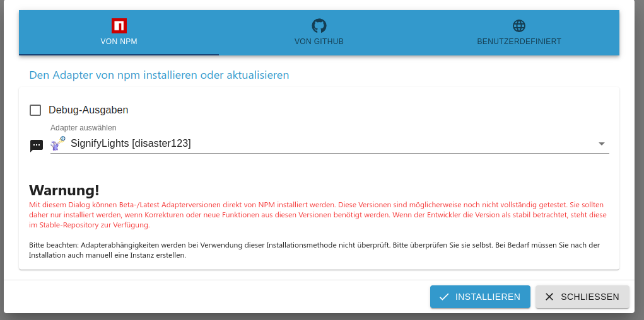Open the Adapter auswählen dropdown
Screen dimensions: 644x320
330,144
